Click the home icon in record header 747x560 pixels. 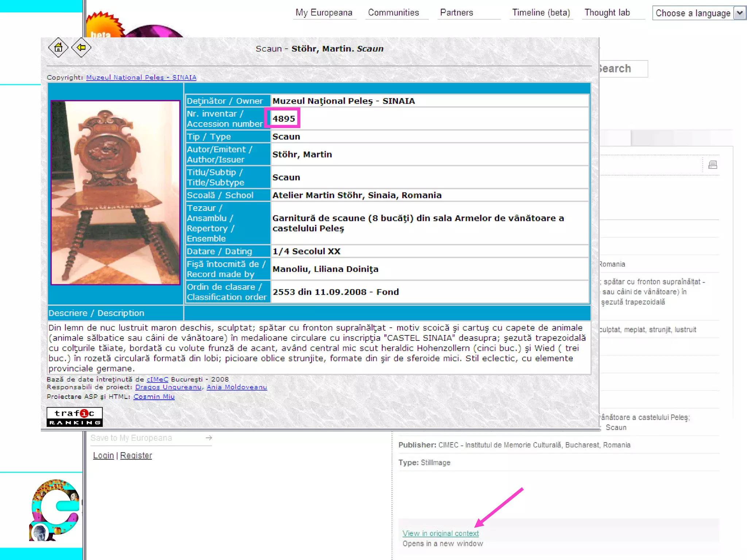click(x=58, y=47)
